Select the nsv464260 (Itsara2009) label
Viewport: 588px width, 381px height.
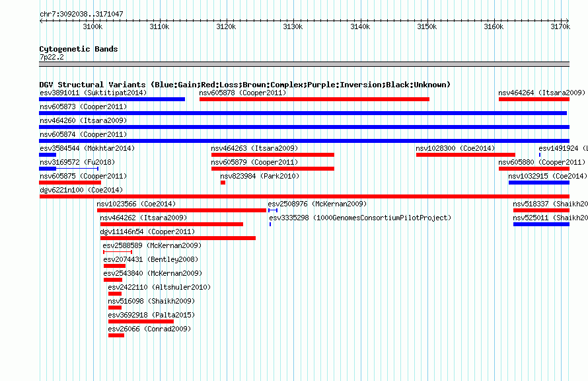point(83,120)
